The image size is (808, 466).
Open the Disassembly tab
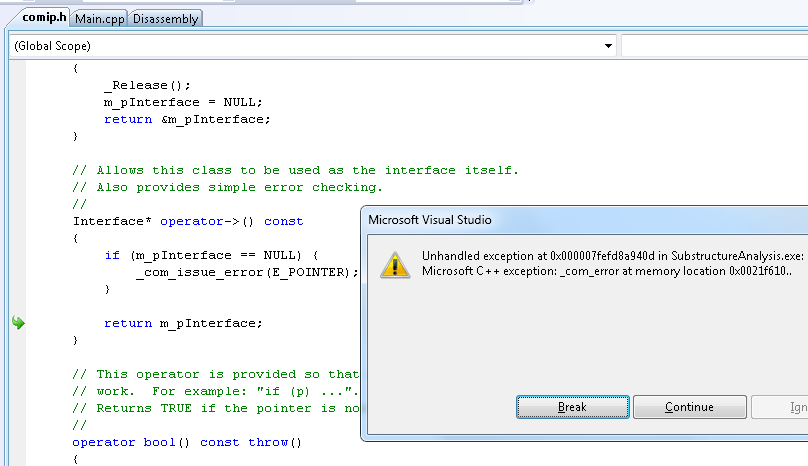pos(165,19)
